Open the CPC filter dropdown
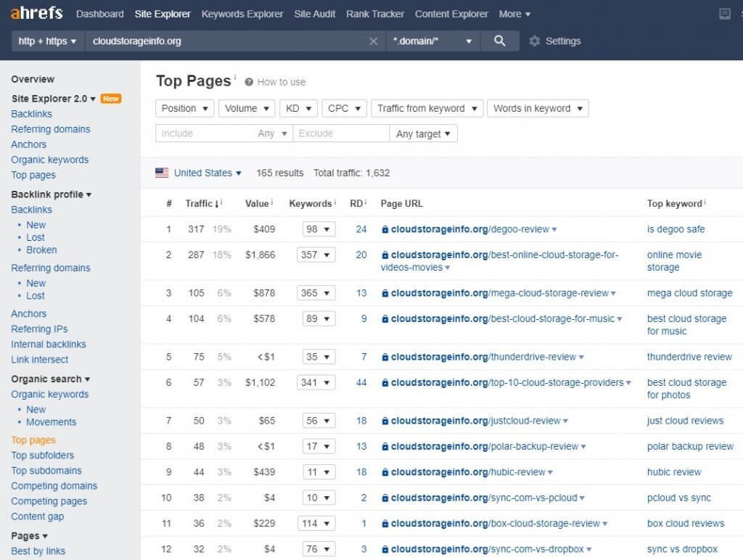Image resolution: width=743 pixels, height=560 pixels. click(x=344, y=109)
